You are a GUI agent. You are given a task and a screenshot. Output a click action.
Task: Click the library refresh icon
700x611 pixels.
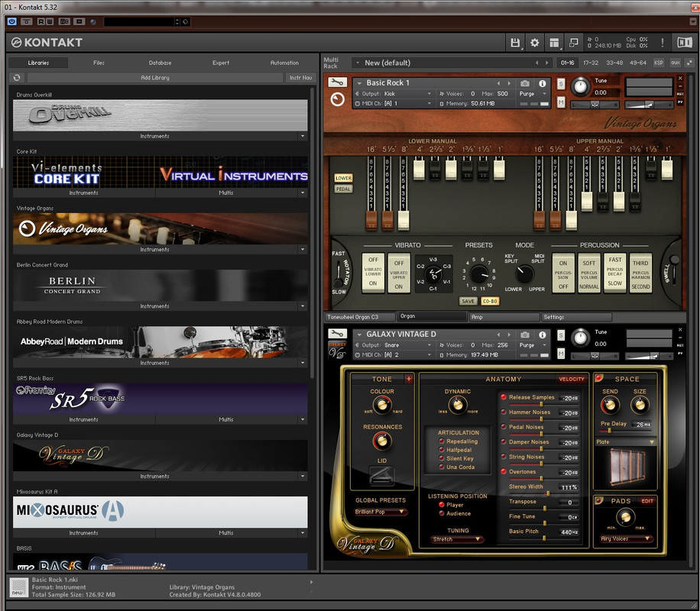[x=17, y=78]
